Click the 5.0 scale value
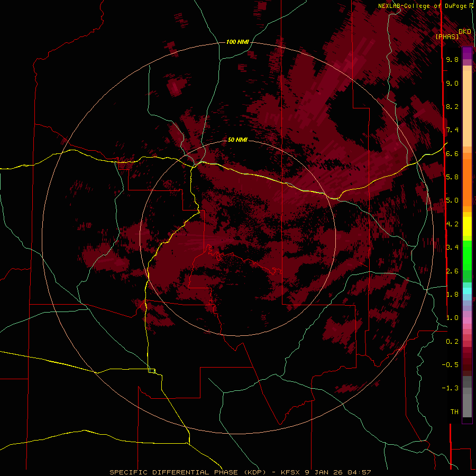 [x=452, y=200]
